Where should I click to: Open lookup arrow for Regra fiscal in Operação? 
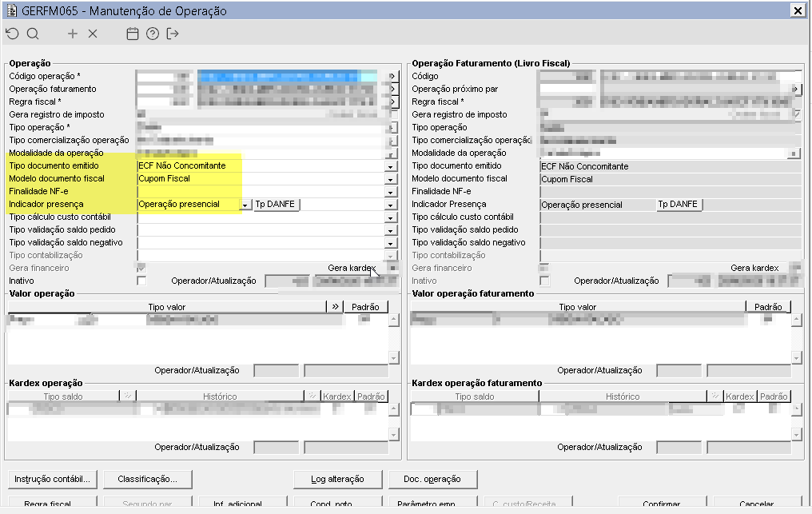[392, 102]
